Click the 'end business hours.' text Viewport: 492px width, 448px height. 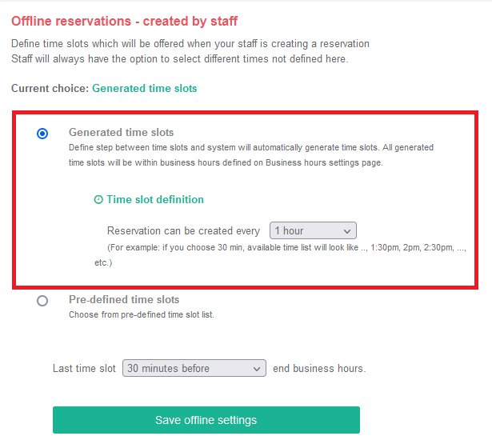319,368
